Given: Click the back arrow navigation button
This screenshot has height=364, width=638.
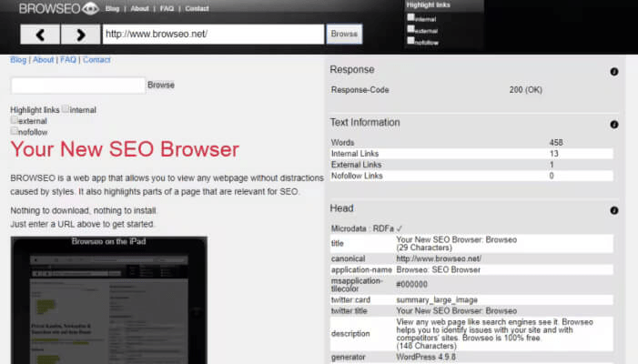Looking at the screenshot, I should coord(40,35).
